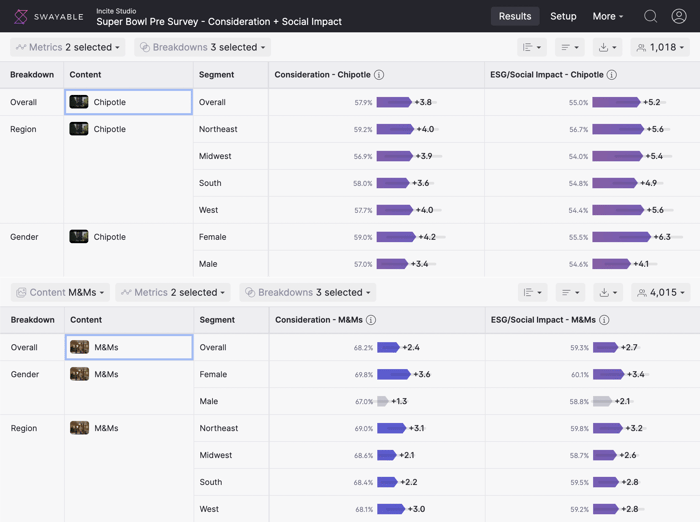The width and height of the screenshot is (700, 522).
Task: Click info icon next to Consideration - M&Ms
Action: coord(371,320)
